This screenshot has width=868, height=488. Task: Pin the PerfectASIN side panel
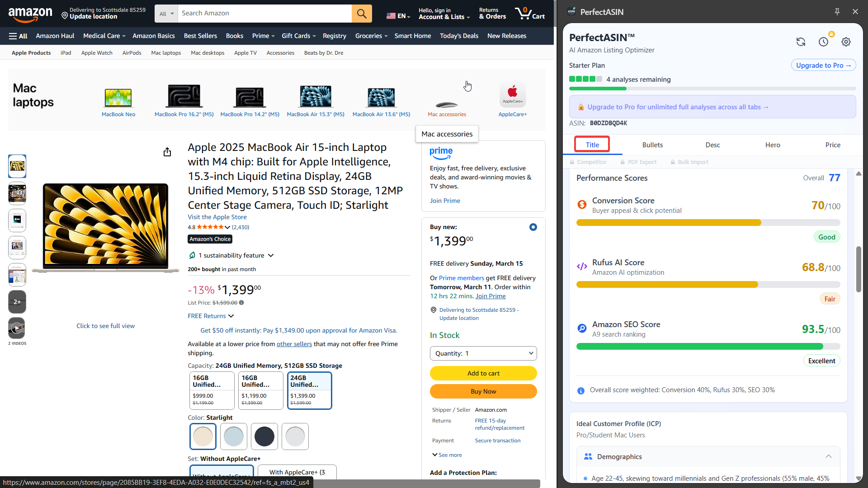click(x=837, y=12)
